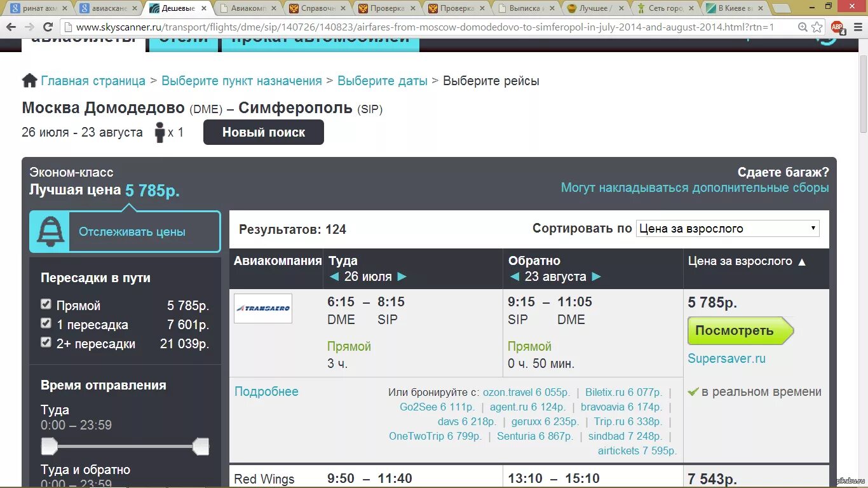Close the active Дешевые tab
The height and width of the screenshot is (488, 868).
pyautogui.click(x=204, y=8)
